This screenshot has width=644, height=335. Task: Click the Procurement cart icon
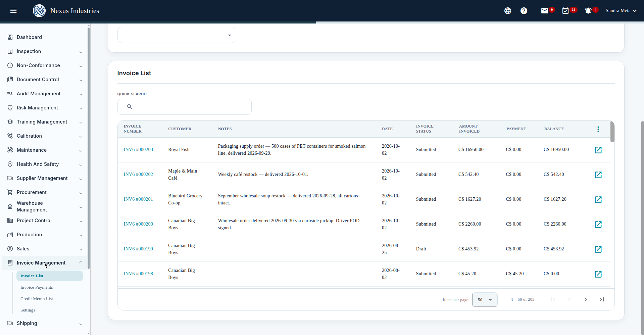(x=10, y=192)
